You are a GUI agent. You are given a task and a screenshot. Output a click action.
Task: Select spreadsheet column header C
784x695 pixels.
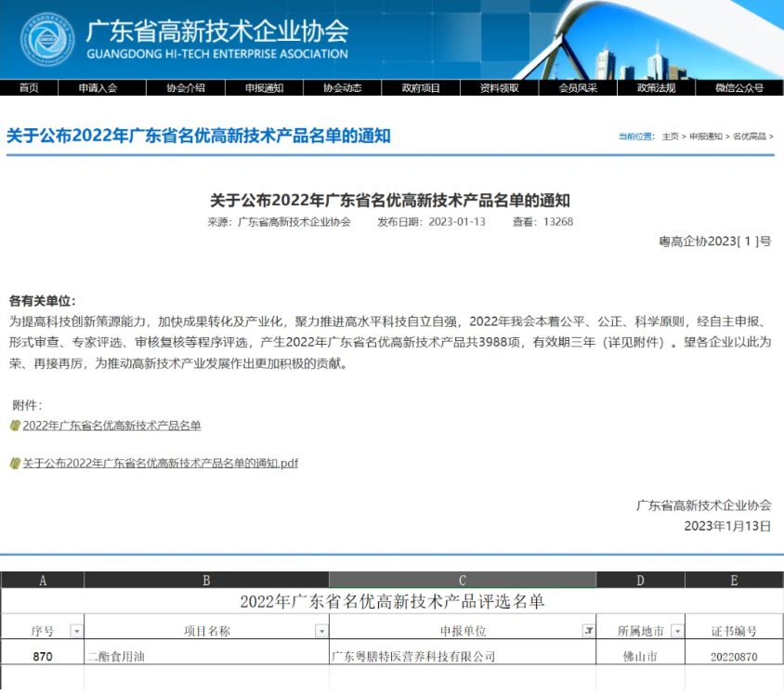click(x=463, y=580)
